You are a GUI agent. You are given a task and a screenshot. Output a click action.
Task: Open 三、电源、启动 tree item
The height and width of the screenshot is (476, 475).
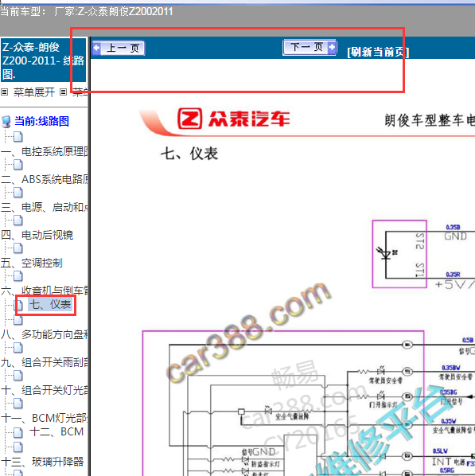point(45,207)
